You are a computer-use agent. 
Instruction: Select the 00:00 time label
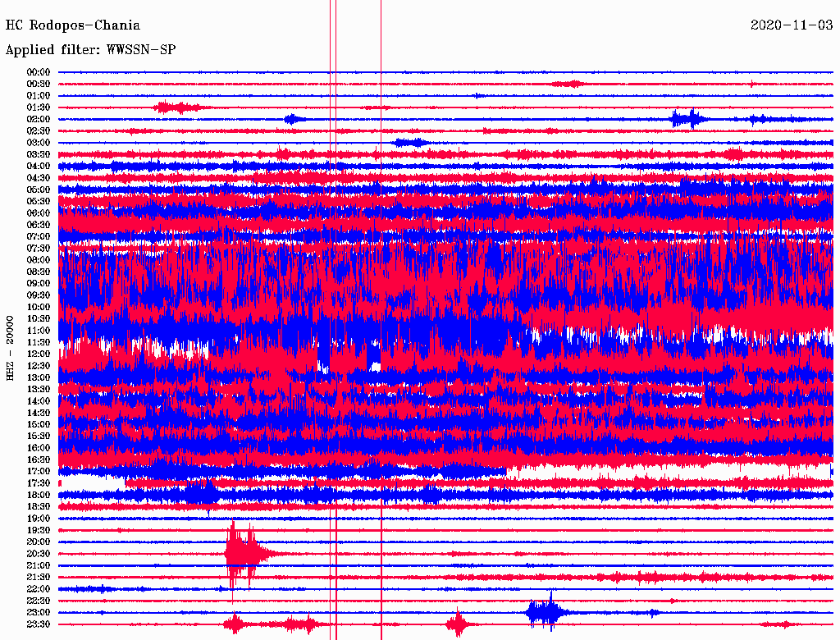point(39,72)
